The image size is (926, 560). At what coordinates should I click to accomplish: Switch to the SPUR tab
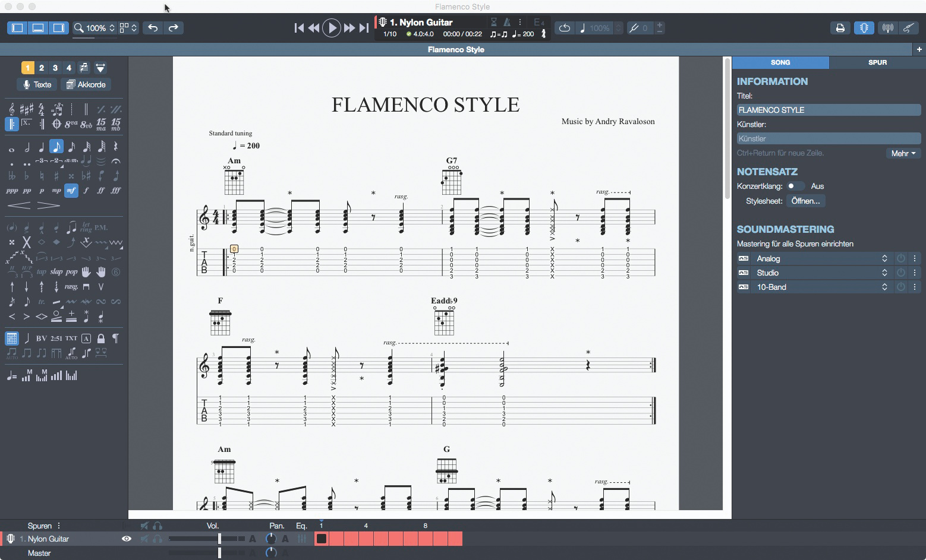(x=877, y=62)
